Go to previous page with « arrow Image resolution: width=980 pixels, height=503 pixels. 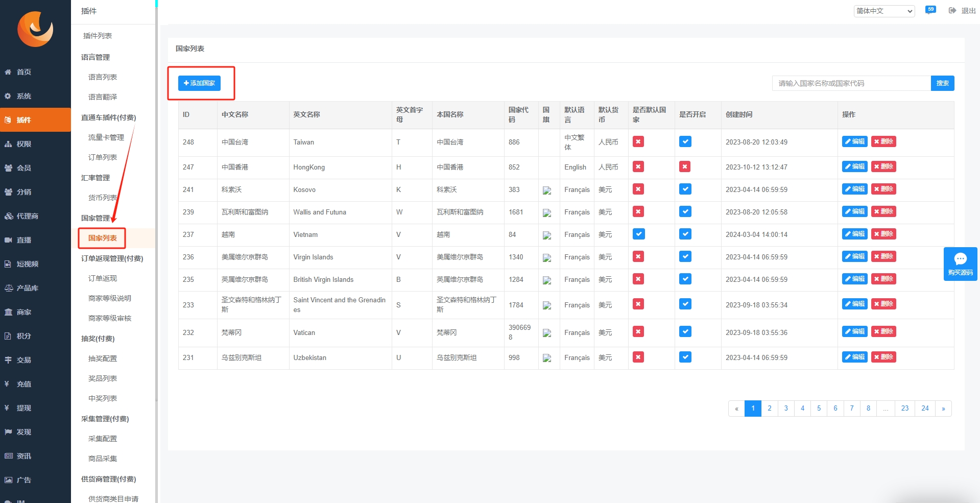pos(736,409)
